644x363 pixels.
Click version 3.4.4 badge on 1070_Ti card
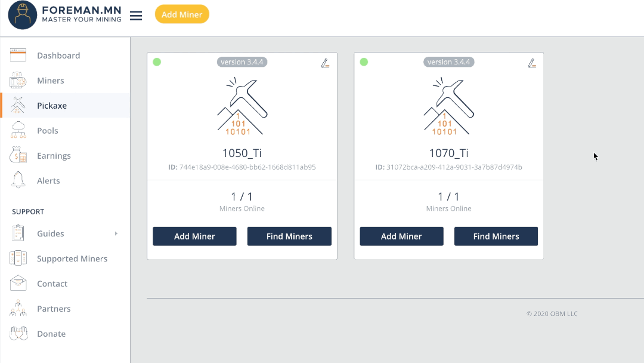click(448, 62)
